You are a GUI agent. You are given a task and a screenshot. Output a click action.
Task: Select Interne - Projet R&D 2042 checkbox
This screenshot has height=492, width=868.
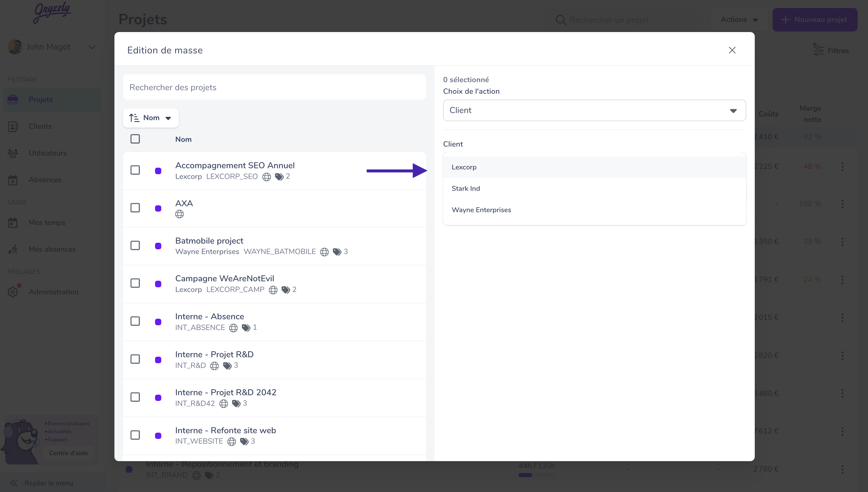pyautogui.click(x=135, y=397)
